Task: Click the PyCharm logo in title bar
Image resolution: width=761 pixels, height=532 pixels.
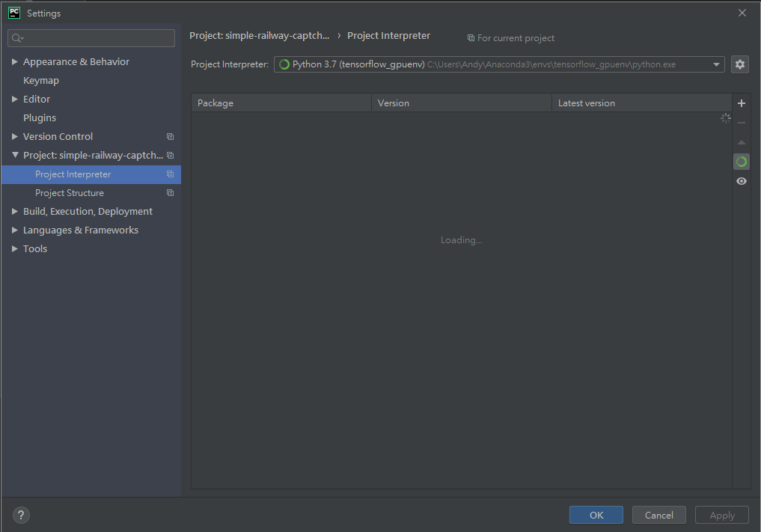Action: coord(14,13)
